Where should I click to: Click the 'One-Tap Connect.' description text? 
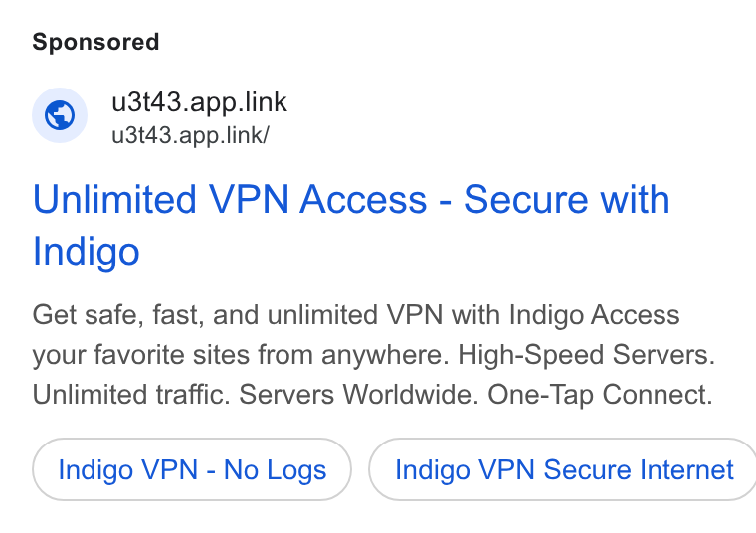pos(600,395)
